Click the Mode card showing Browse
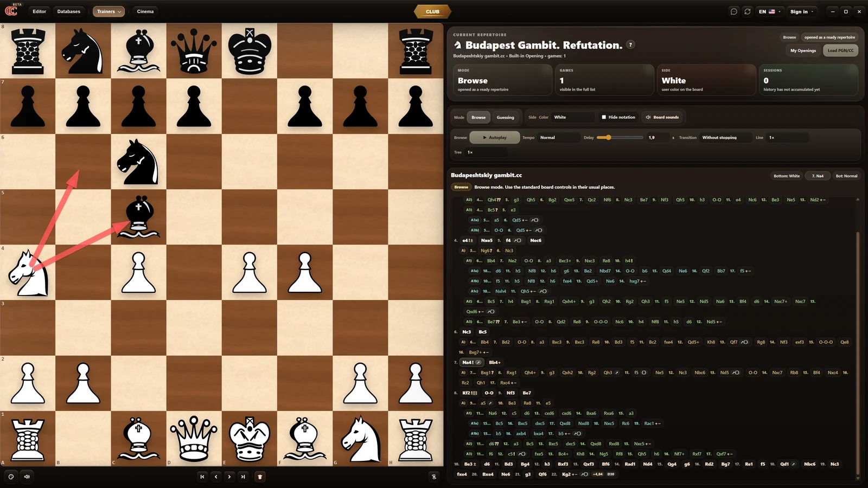The image size is (868, 488). 502,80
